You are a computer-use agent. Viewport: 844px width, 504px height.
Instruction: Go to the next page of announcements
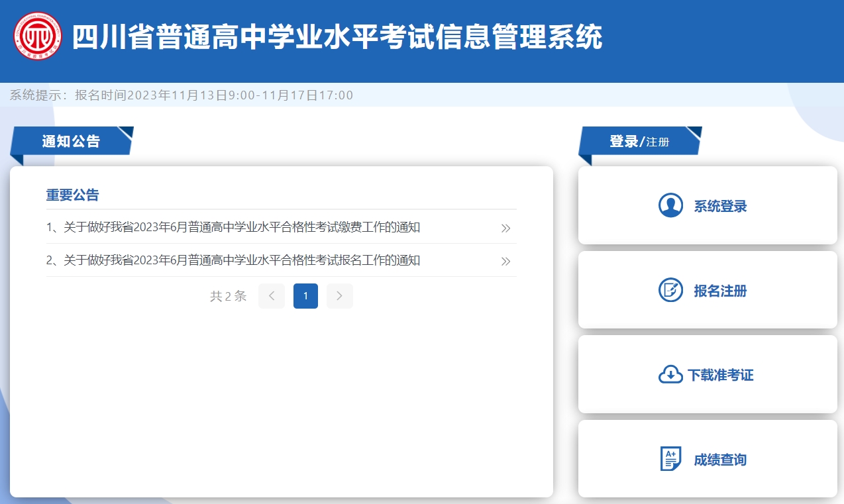pyautogui.click(x=339, y=296)
